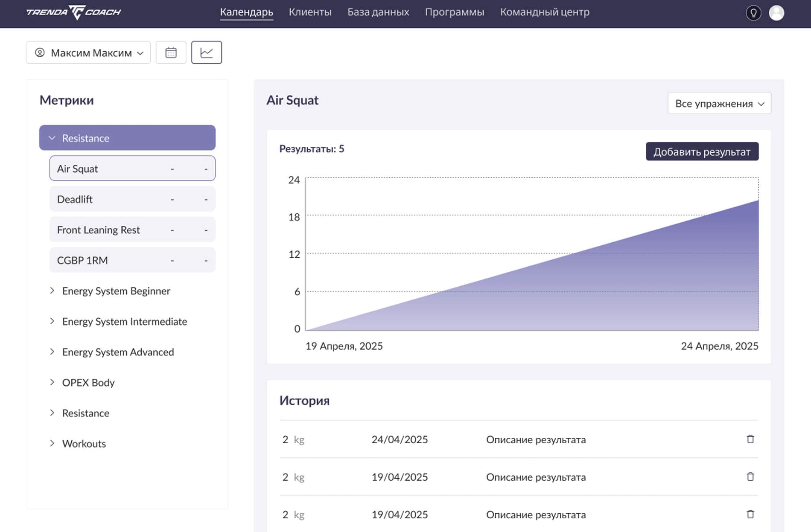Open the user profile avatar
This screenshot has width=811, height=532.
pos(776,13)
